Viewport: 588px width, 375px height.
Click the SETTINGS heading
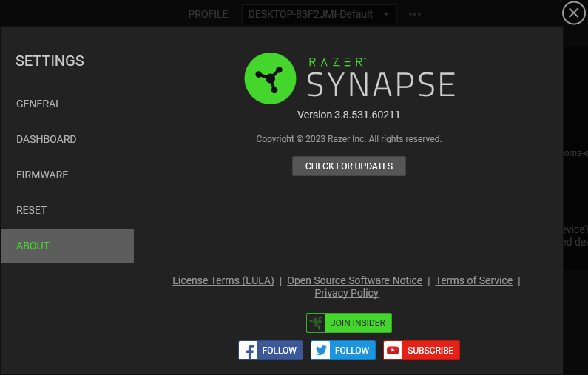(50, 61)
